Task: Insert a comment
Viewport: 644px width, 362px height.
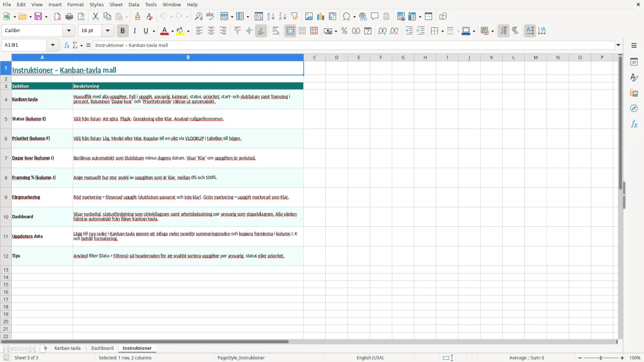Action: tap(375, 17)
